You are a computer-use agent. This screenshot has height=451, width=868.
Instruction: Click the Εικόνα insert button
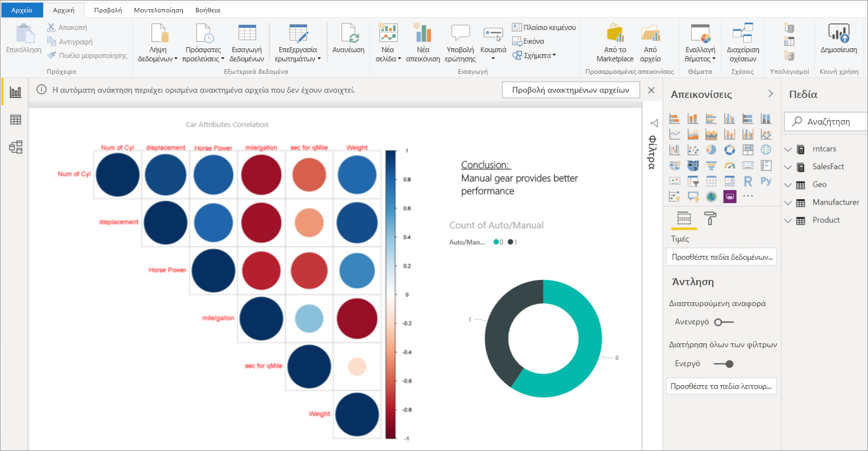tap(528, 41)
